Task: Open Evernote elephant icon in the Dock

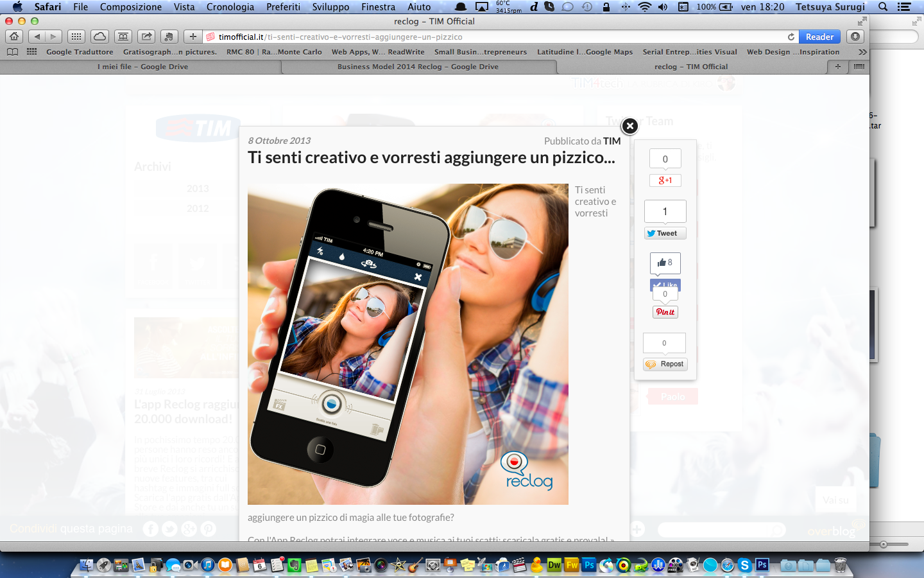Action: click(295, 565)
